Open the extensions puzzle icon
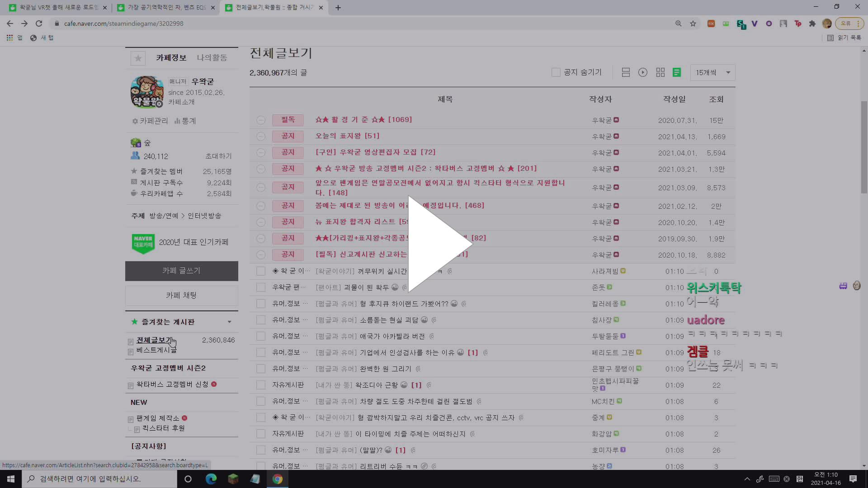This screenshot has width=868, height=488. tap(812, 23)
